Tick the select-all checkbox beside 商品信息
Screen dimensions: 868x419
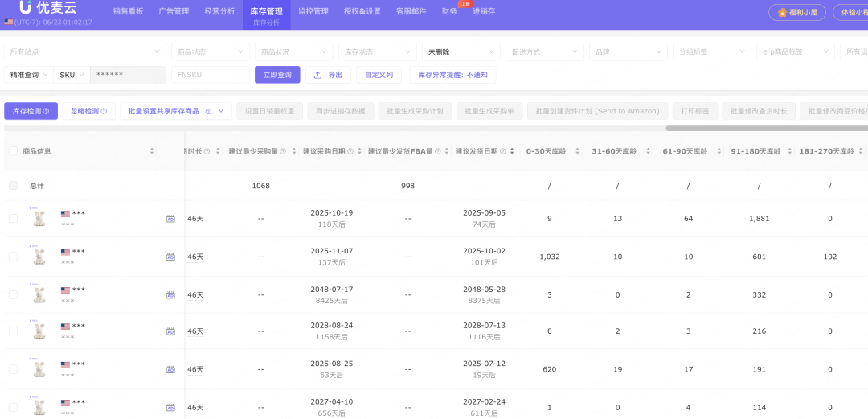[14, 150]
